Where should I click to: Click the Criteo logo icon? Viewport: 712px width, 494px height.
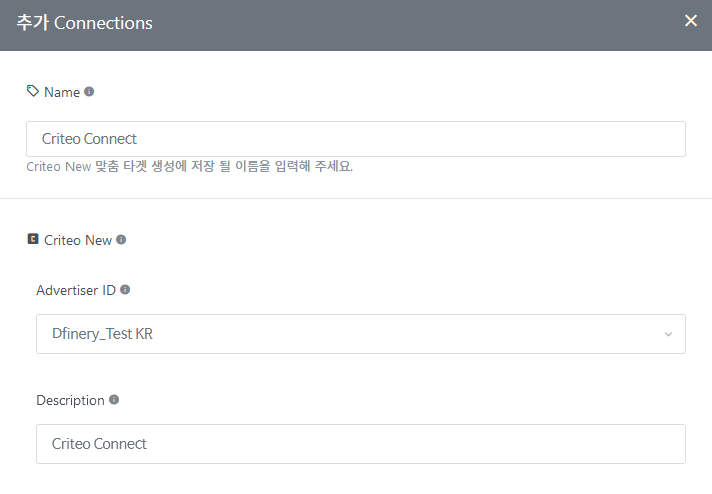tap(33, 239)
